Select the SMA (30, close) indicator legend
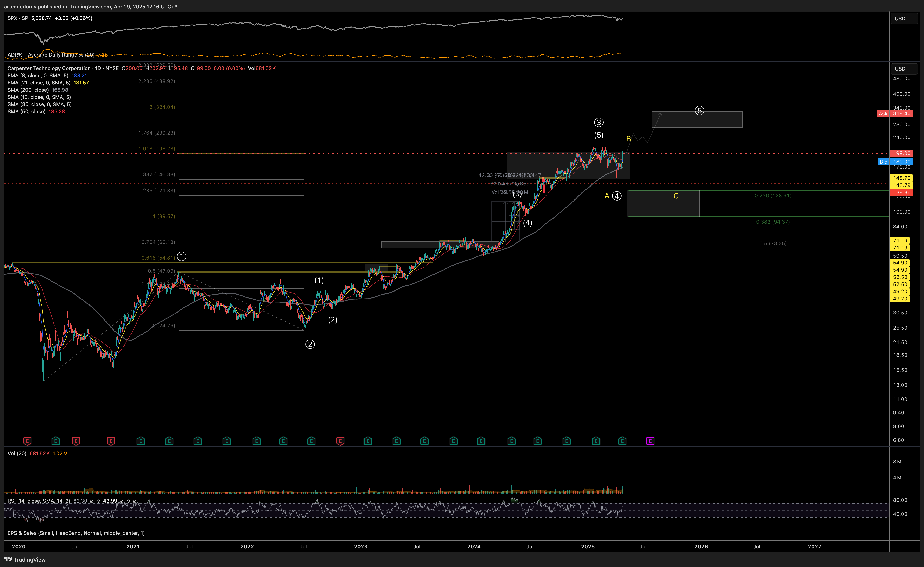Image resolution: width=924 pixels, height=567 pixels. [x=39, y=104]
